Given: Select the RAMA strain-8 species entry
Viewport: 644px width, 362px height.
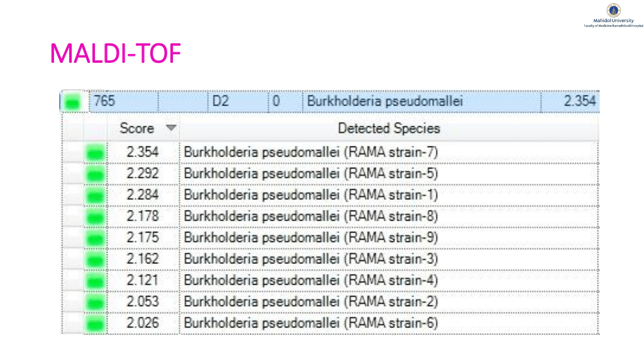Looking at the screenshot, I should coord(311,217).
